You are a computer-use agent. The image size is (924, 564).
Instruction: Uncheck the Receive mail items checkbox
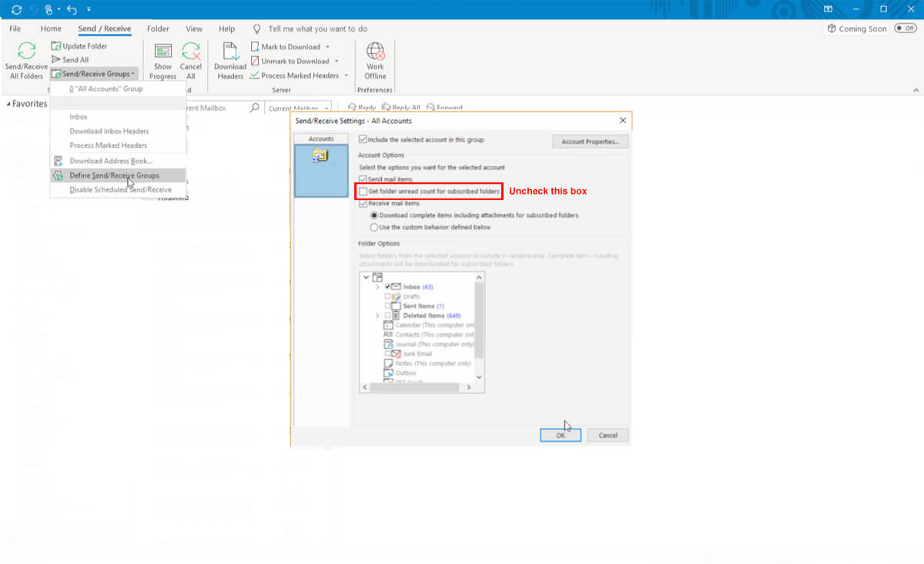[x=363, y=203]
